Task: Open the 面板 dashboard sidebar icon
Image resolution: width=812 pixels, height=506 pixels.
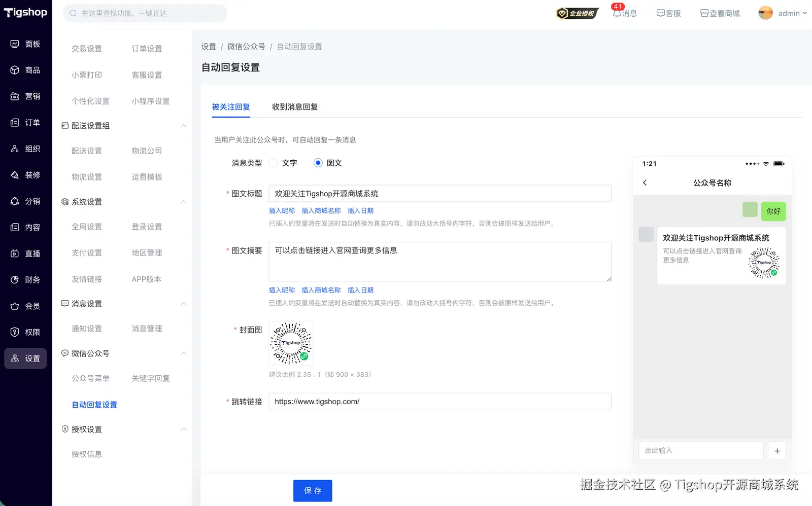Action: coord(15,44)
